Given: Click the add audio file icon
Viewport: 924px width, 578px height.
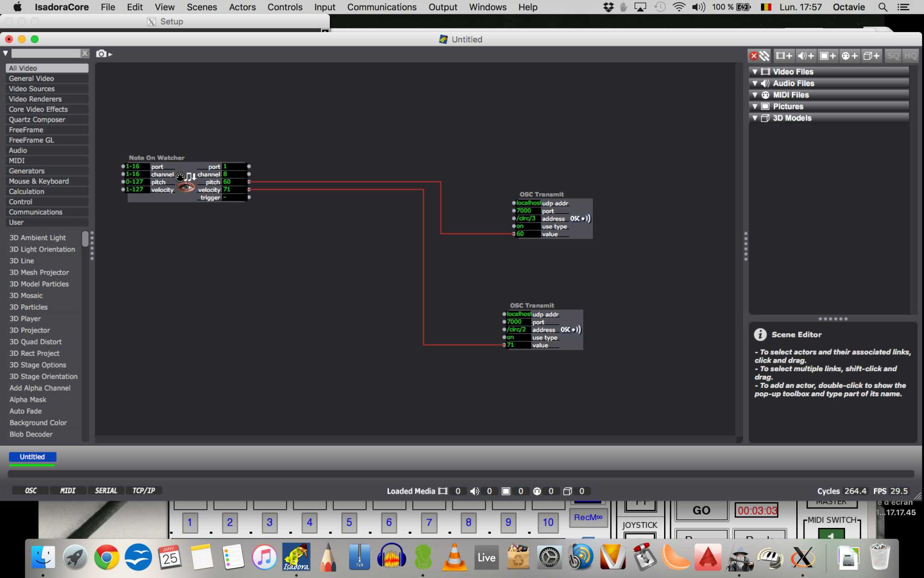Looking at the screenshot, I should [806, 56].
